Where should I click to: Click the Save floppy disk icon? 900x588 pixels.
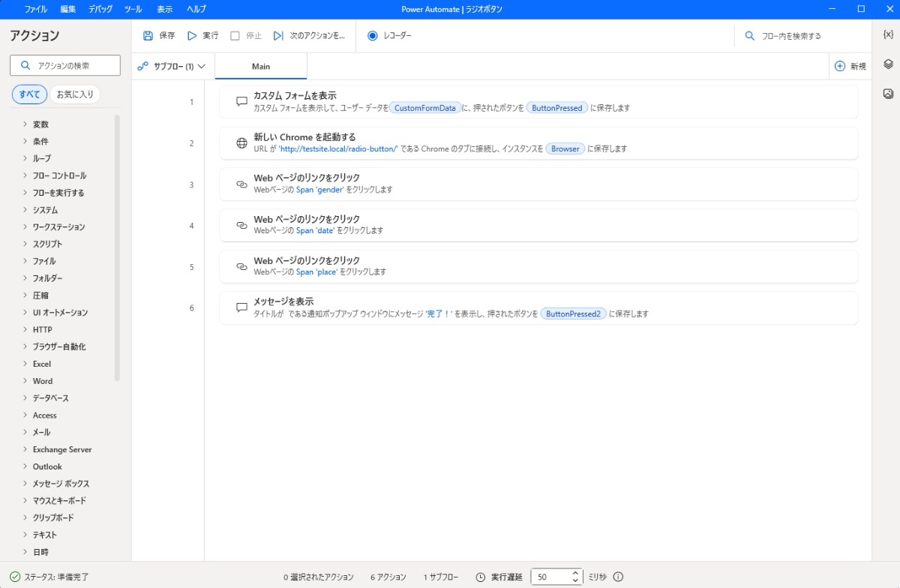(148, 35)
